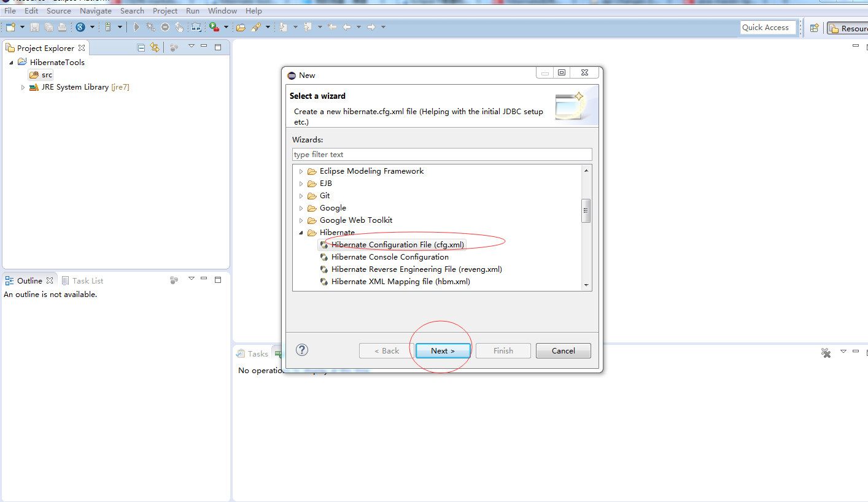Expand the JRE System Library node
The image size is (868, 502).
23,87
